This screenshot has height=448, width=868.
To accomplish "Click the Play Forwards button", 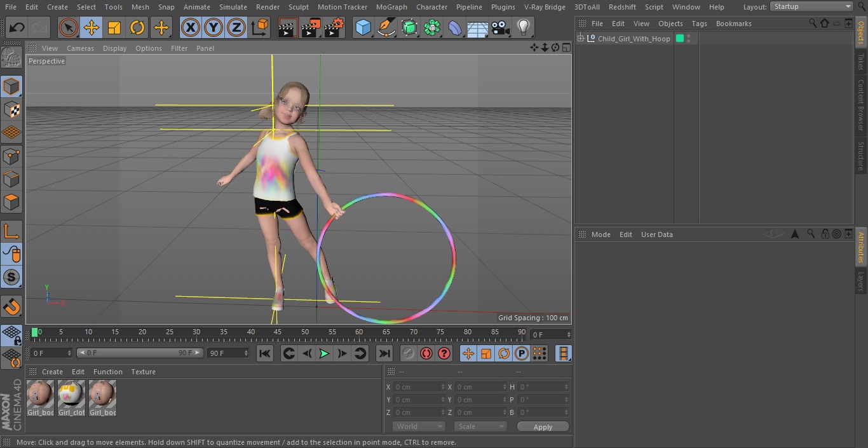I will pyautogui.click(x=324, y=353).
